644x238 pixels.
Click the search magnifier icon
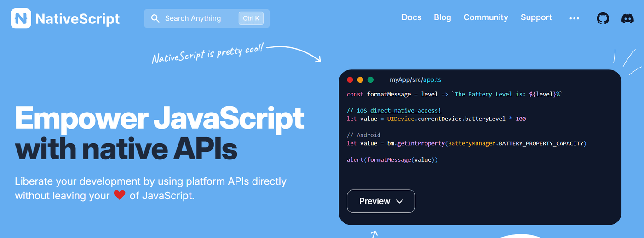click(x=155, y=18)
